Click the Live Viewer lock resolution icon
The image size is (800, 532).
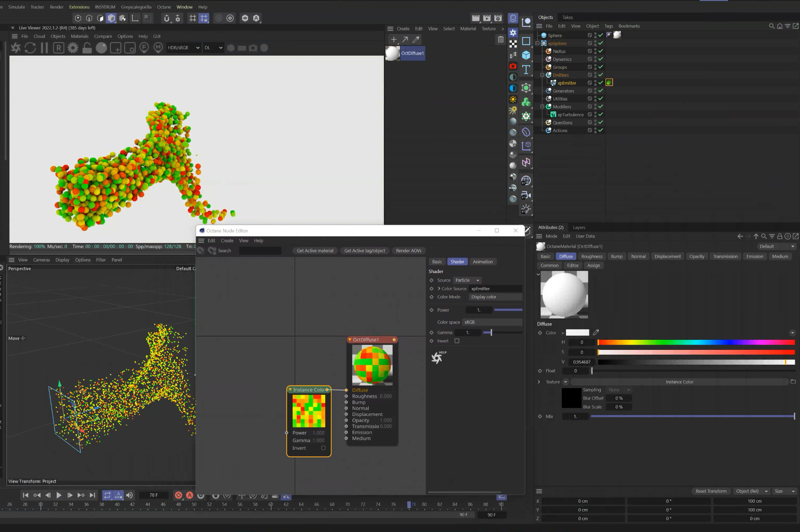pos(87,48)
